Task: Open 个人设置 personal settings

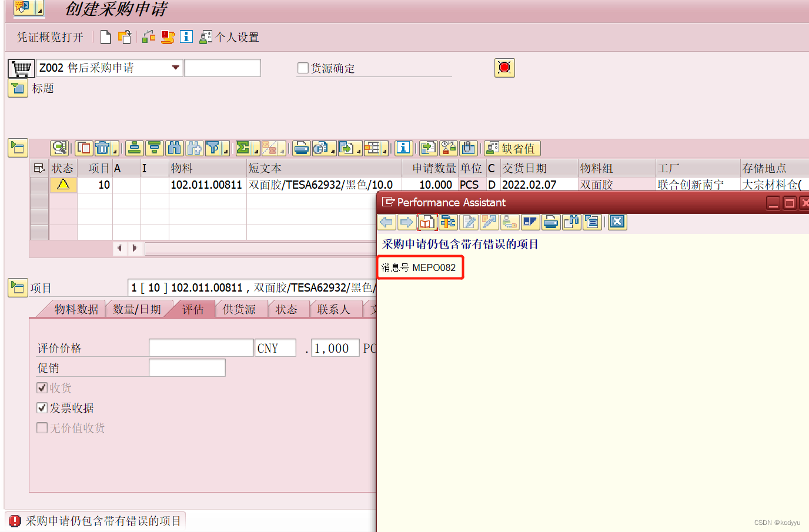Action: pos(229,37)
